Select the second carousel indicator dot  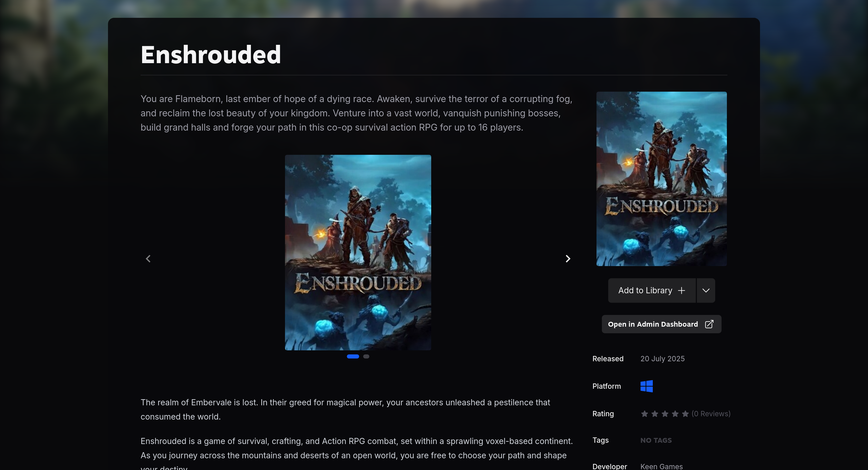click(366, 356)
